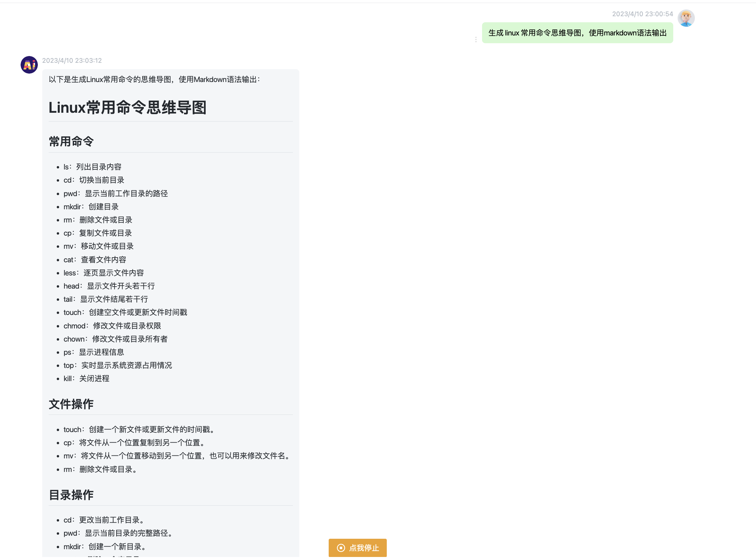This screenshot has width=756, height=559.
Task: Click the timestamp 2023/4/10 23:00:54
Action: click(642, 14)
